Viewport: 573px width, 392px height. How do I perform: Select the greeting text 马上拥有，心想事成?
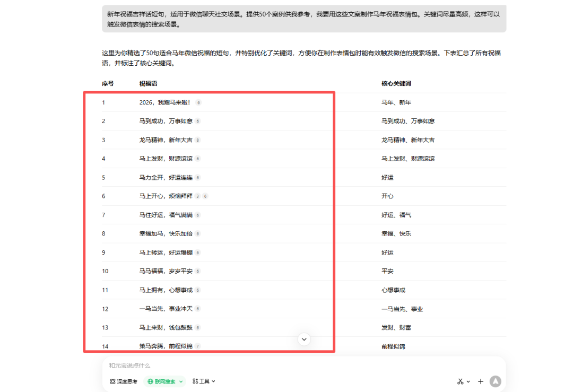click(166, 291)
